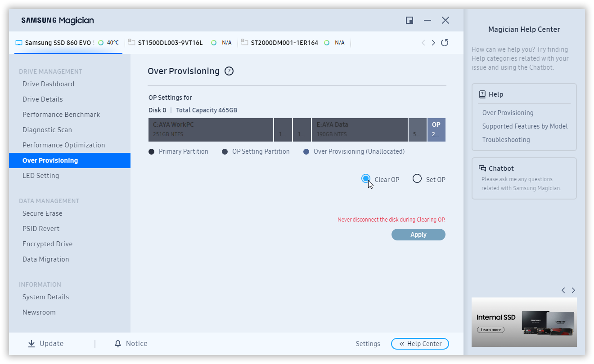Click Samsung SSD 860 EVO drive icon
The height and width of the screenshot is (364, 594).
19,43
